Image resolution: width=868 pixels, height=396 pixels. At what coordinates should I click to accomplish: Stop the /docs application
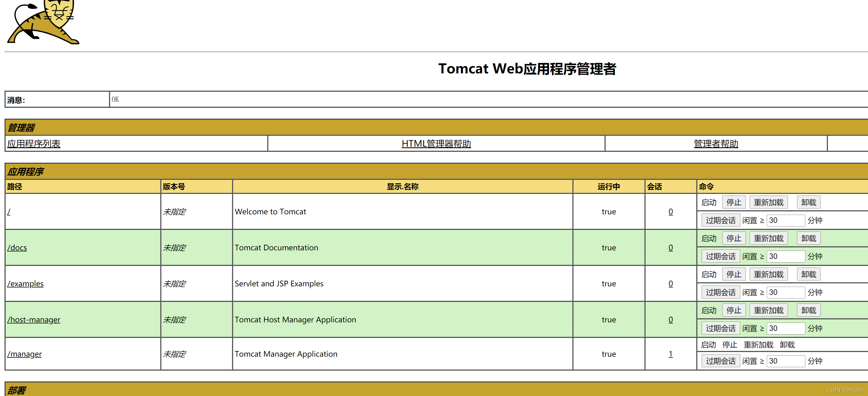click(x=734, y=238)
